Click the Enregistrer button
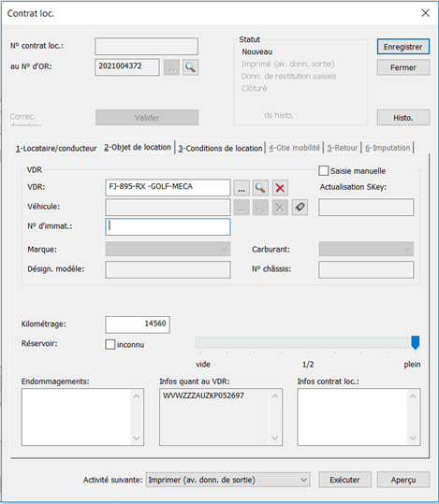This screenshot has height=504, width=439. 403,47
